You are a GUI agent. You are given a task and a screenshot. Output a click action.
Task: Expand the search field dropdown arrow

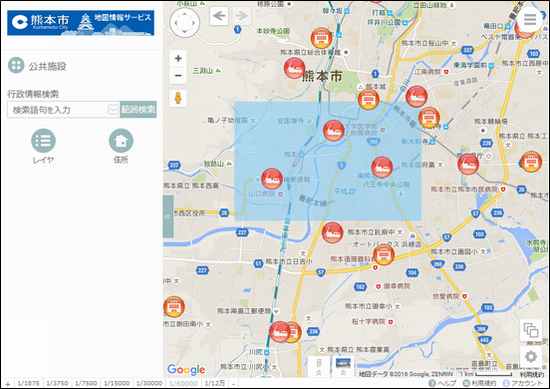click(x=113, y=110)
